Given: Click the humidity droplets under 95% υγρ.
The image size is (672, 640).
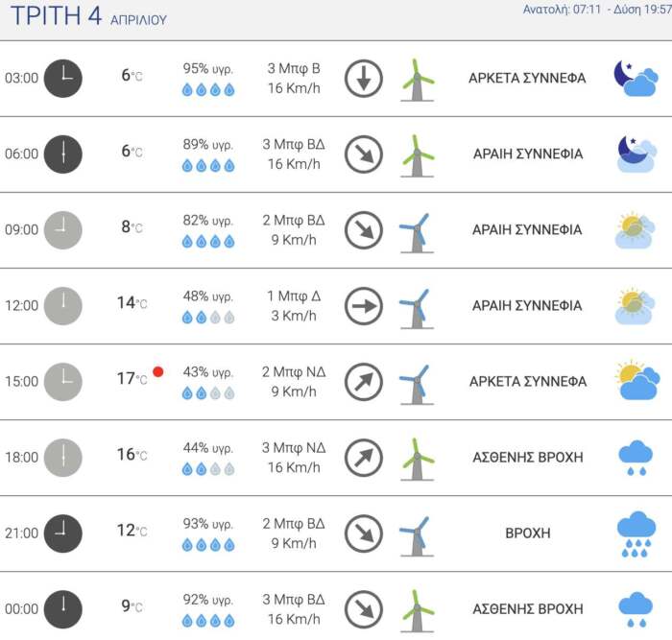Looking at the screenshot, I should click(x=208, y=89).
